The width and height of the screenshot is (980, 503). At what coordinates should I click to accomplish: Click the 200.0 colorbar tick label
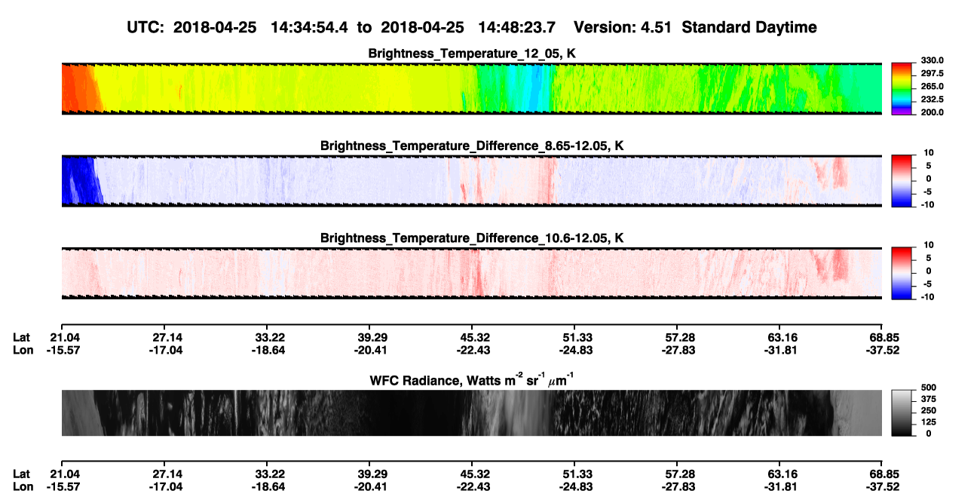tap(933, 112)
